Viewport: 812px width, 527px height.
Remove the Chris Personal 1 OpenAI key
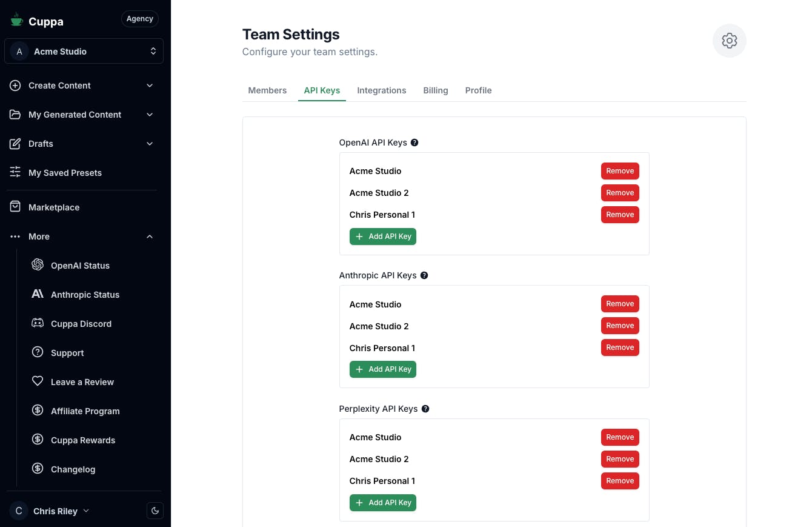[620, 215]
